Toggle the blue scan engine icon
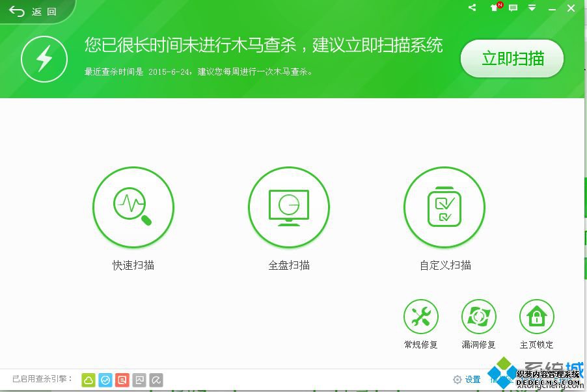 (x=105, y=380)
